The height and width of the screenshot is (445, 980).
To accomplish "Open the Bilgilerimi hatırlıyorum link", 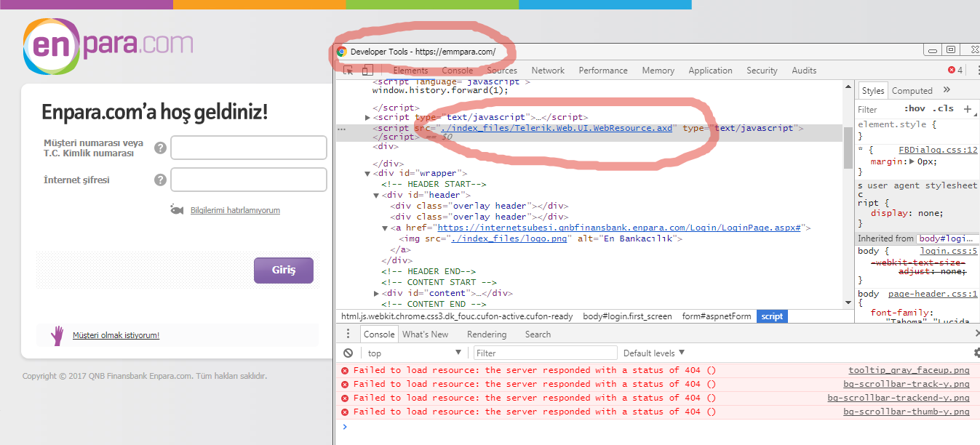I will tap(235, 210).
